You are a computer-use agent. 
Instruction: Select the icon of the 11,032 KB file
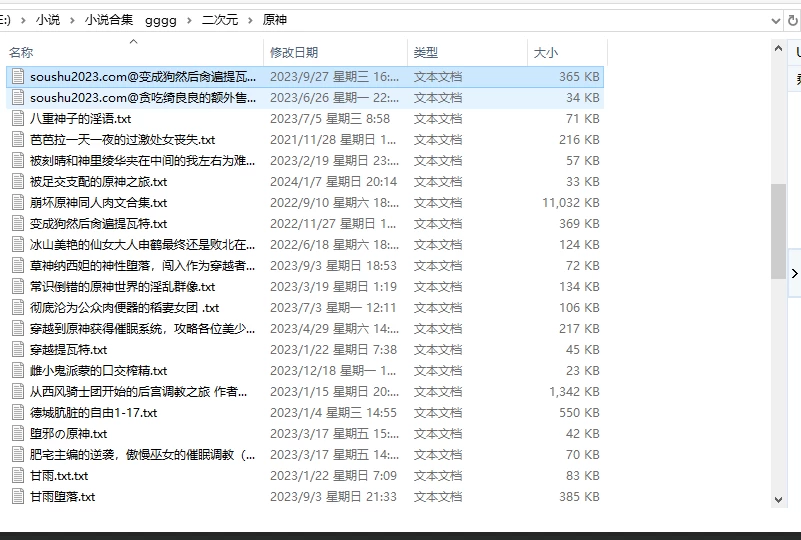[18, 202]
